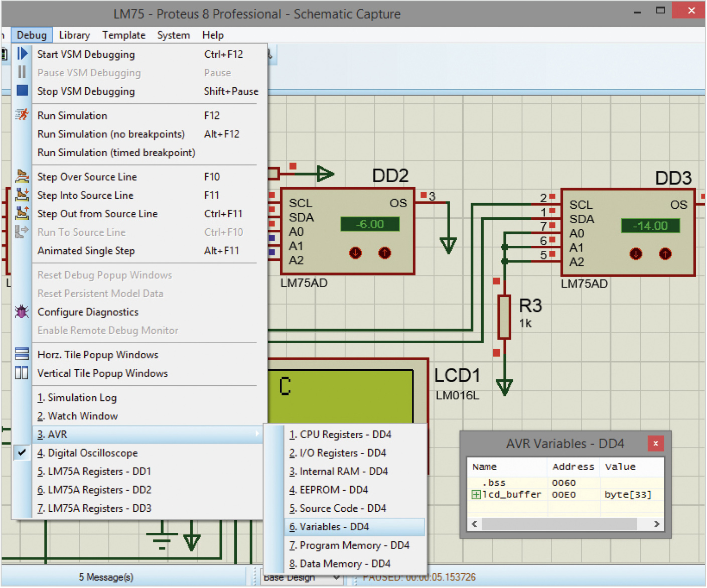
Task: Open the Debug menu
Action: pyautogui.click(x=32, y=35)
